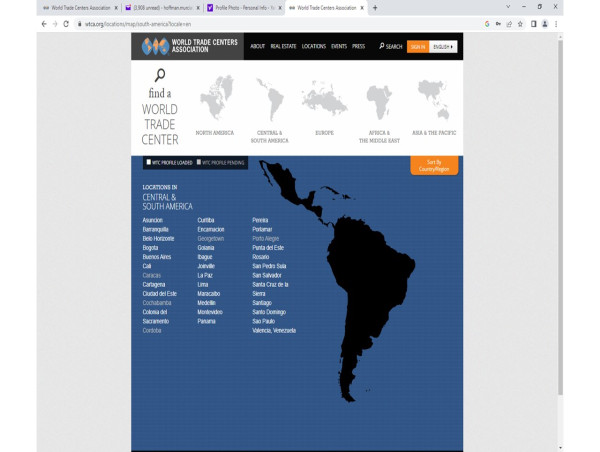Open the Locations menu
Viewport: 600px width, 452px height.
pos(314,46)
